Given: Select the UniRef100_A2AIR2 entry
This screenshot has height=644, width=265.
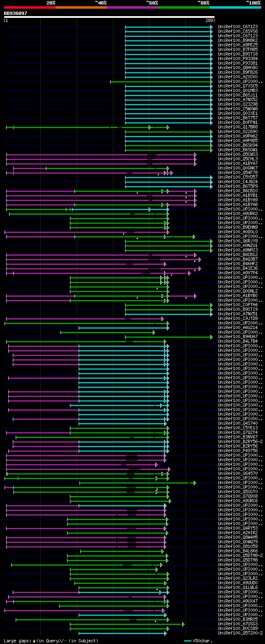Looking at the screenshot, I should pos(238,533).
